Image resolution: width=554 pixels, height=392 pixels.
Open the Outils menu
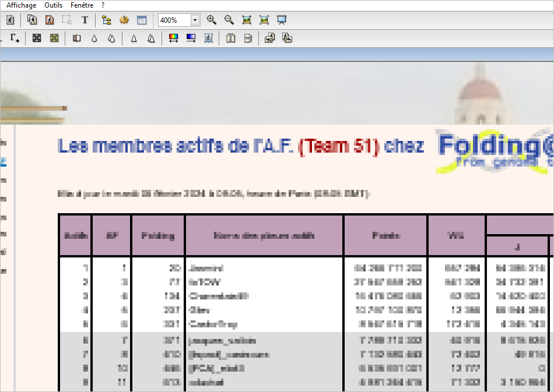(x=53, y=5)
